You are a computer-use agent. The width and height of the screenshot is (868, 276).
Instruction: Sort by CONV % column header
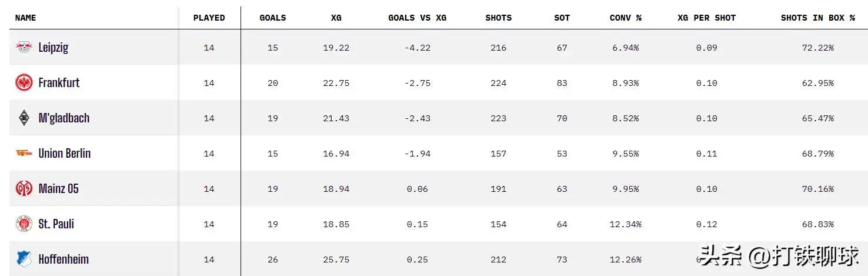(626, 18)
